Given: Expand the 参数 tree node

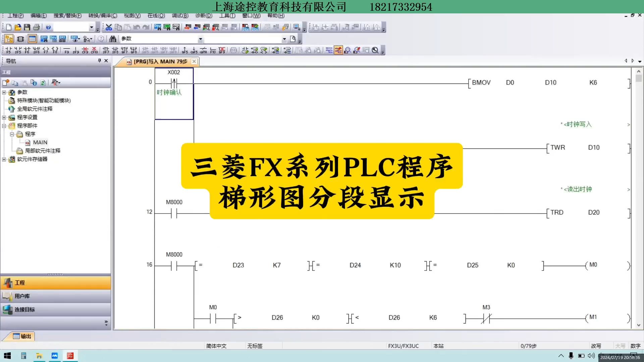Looking at the screenshot, I should (4, 92).
